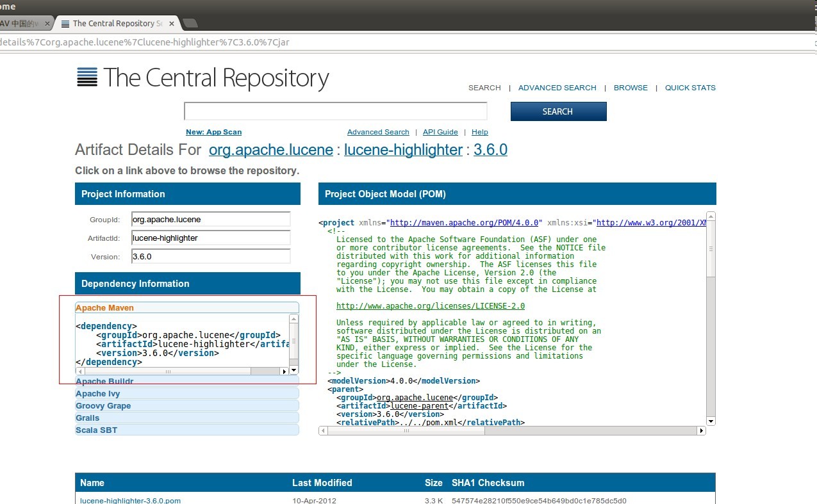
Task: Focus the browser address bar
Action: (x=408, y=42)
